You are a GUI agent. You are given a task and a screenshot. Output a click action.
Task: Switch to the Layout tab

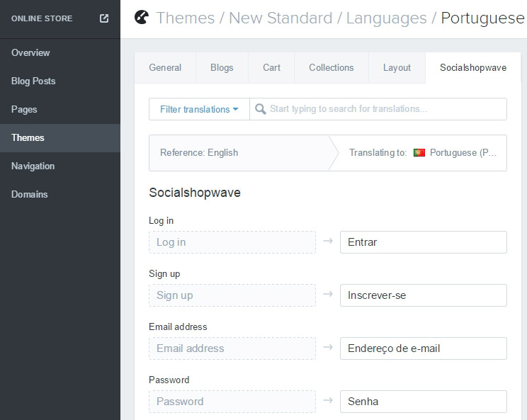(397, 67)
